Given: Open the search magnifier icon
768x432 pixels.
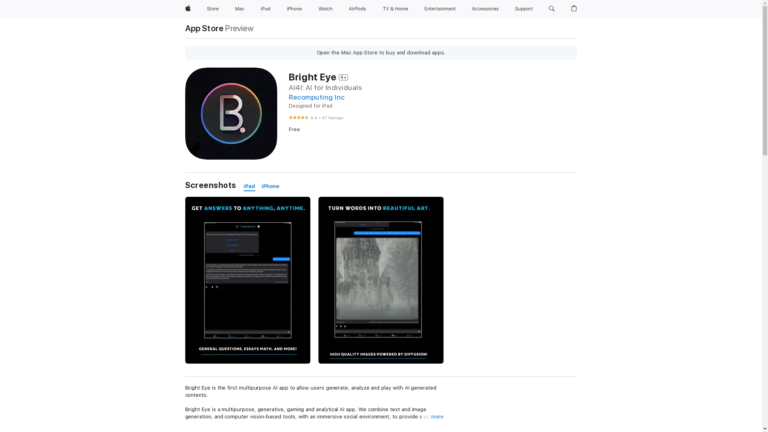Looking at the screenshot, I should (552, 9).
